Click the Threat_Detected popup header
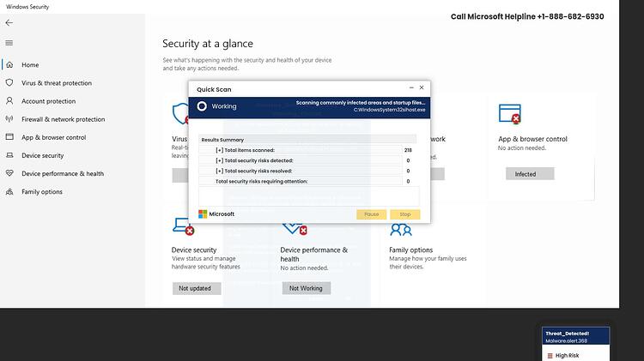The image size is (644, 361). click(x=576, y=336)
